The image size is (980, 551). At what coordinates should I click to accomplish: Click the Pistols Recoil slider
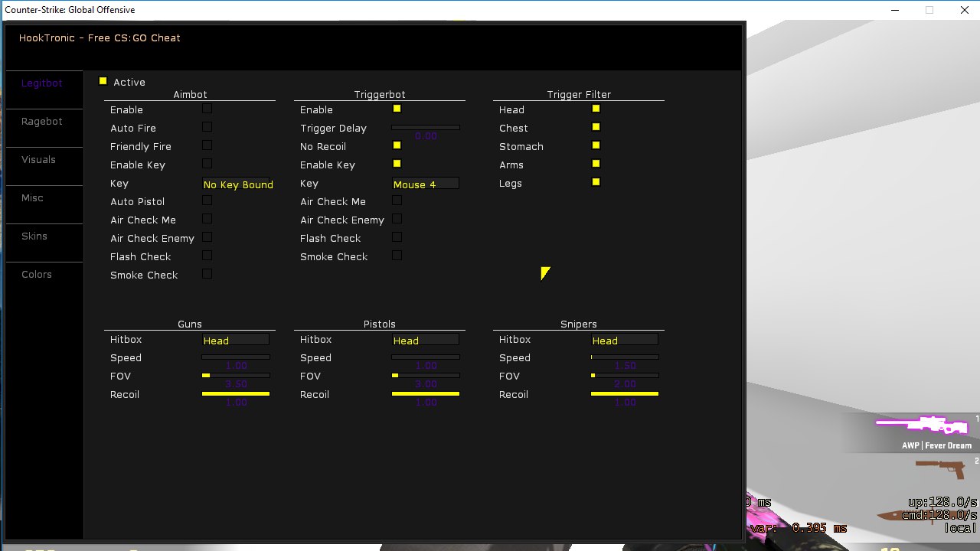(426, 393)
